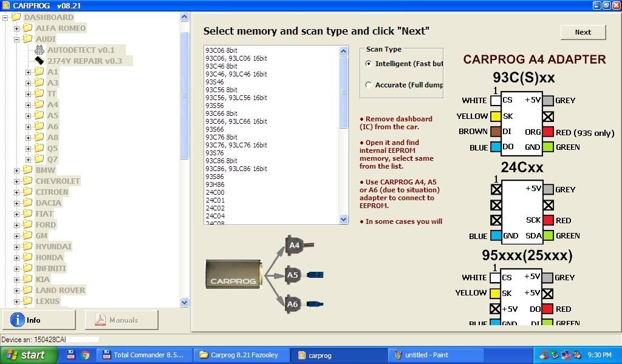Click the LEXUS folder icon
Screen dimensions: 622x364
[27, 301]
